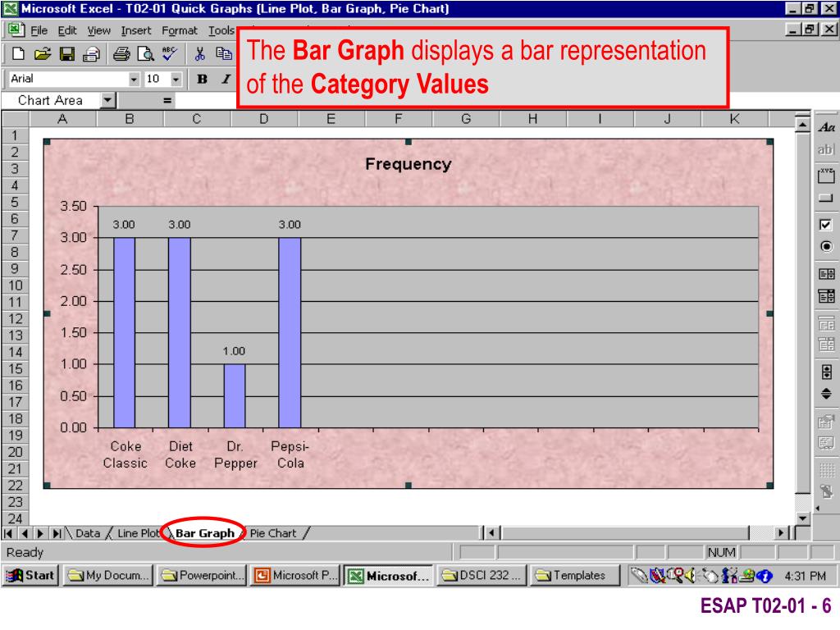Click the Dr. Pepper bar in chart
The width and height of the screenshot is (840, 630).
click(234, 396)
